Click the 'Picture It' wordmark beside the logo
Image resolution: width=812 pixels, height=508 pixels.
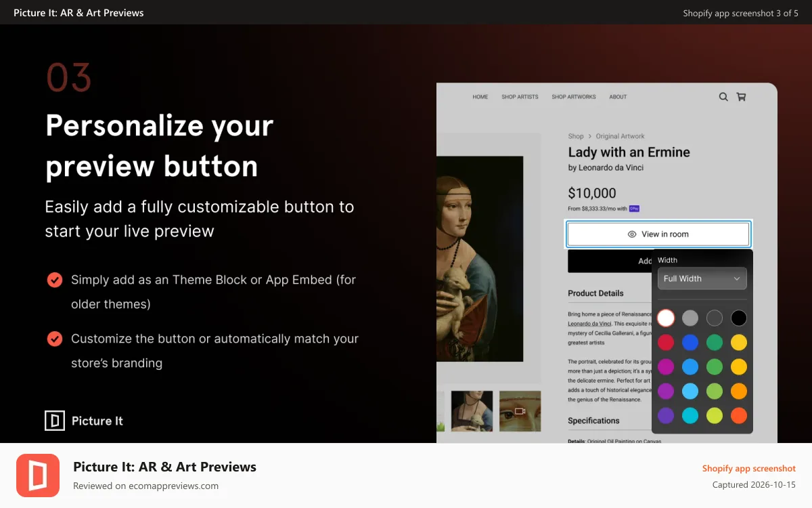[97, 421]
